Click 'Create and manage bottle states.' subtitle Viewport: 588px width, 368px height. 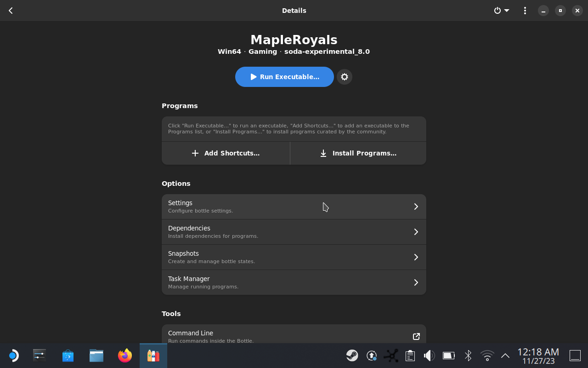coord(211,261)
